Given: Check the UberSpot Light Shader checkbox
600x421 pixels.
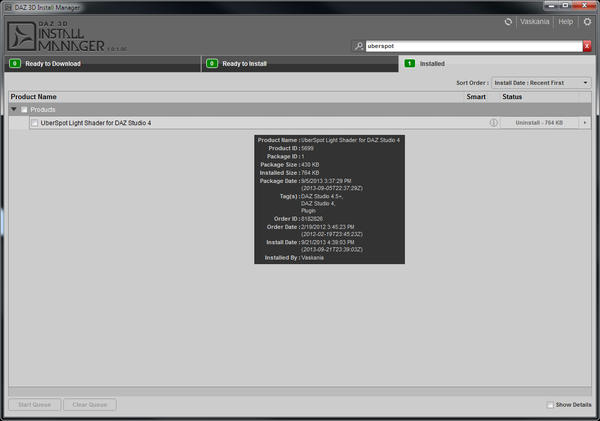Looking at the screenshot, I should [x=34, y=123].
